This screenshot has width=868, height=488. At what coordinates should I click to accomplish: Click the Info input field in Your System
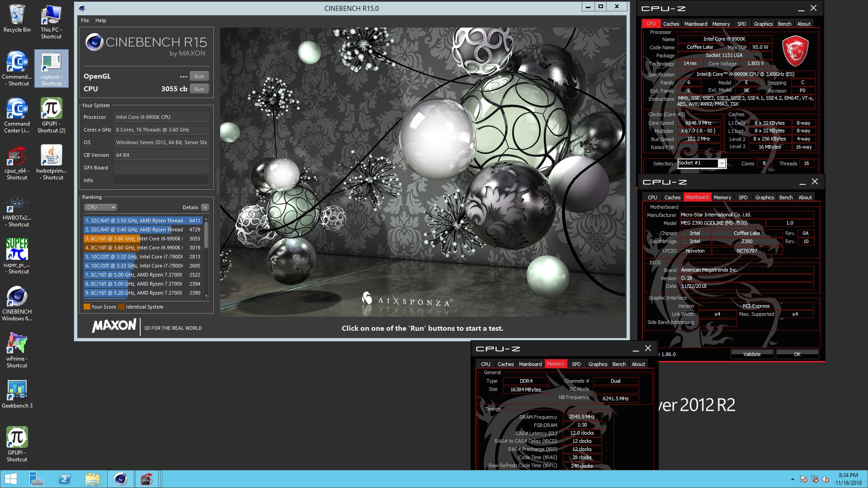pos(161,180)
